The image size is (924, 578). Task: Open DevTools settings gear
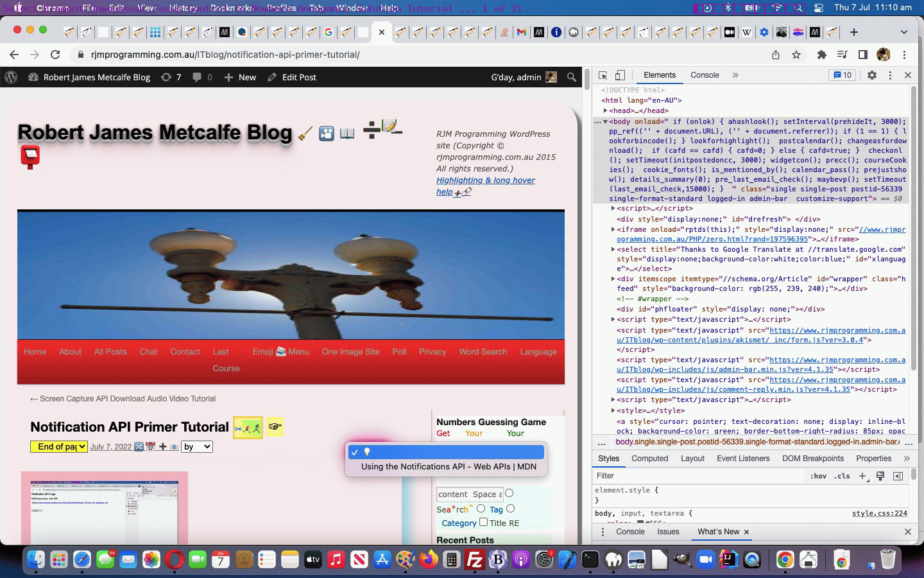871,75
